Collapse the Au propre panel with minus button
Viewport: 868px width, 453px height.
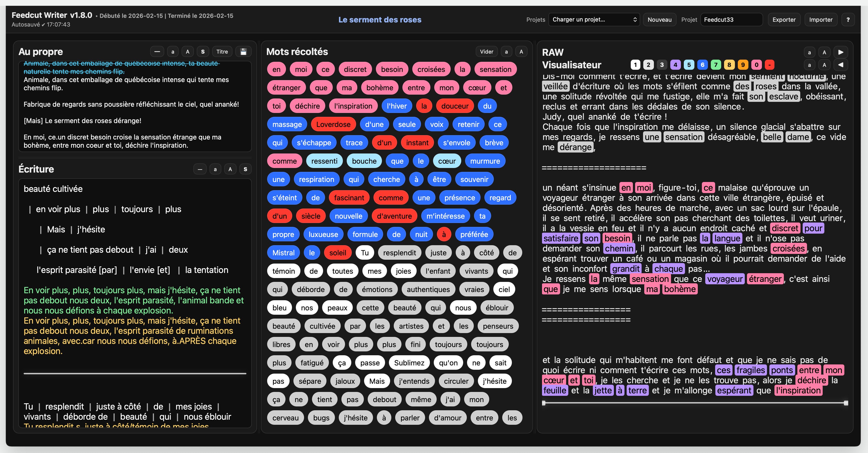(157, 52)
